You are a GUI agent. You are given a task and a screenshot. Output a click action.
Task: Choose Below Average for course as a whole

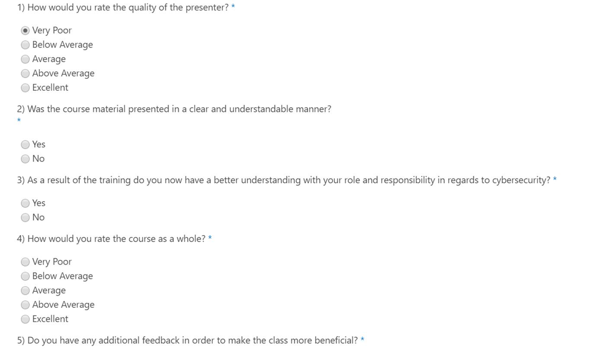click(25, 276)
